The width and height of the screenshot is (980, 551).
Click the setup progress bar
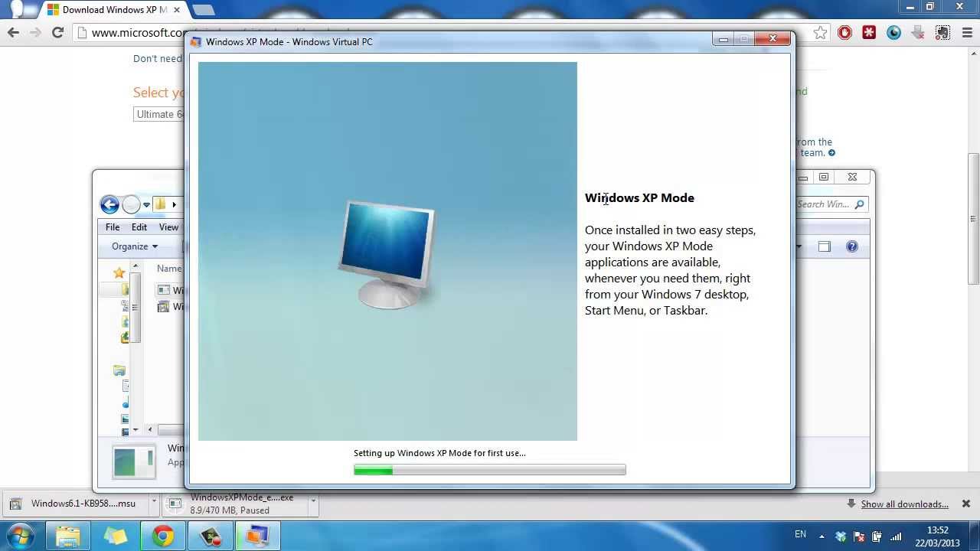489,470
